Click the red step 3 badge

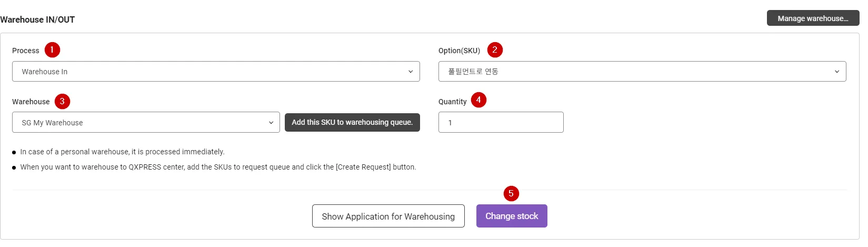[x=62, y=101]
